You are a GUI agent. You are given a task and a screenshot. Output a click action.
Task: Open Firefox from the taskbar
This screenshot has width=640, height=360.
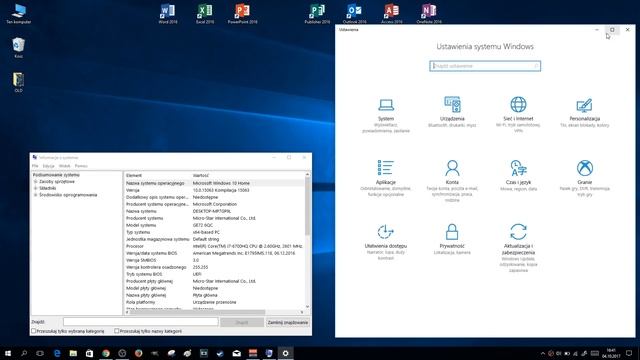click(138, 353)
